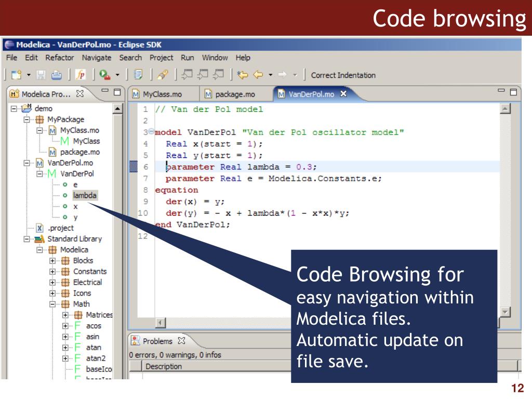Click the second annotation navigation icon
532x399 pixels.
[x=203, y=74]
